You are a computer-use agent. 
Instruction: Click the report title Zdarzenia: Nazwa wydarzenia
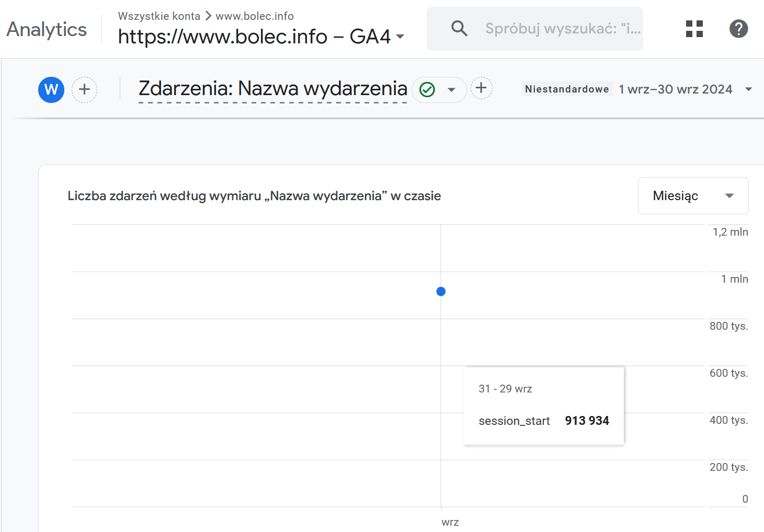(x=272, y=88)
